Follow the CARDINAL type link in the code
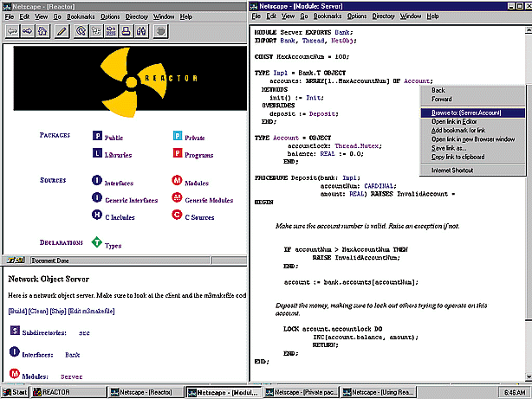Image resolution: width=532 pixels, height=399 pixels. click(x=379, y=186)
